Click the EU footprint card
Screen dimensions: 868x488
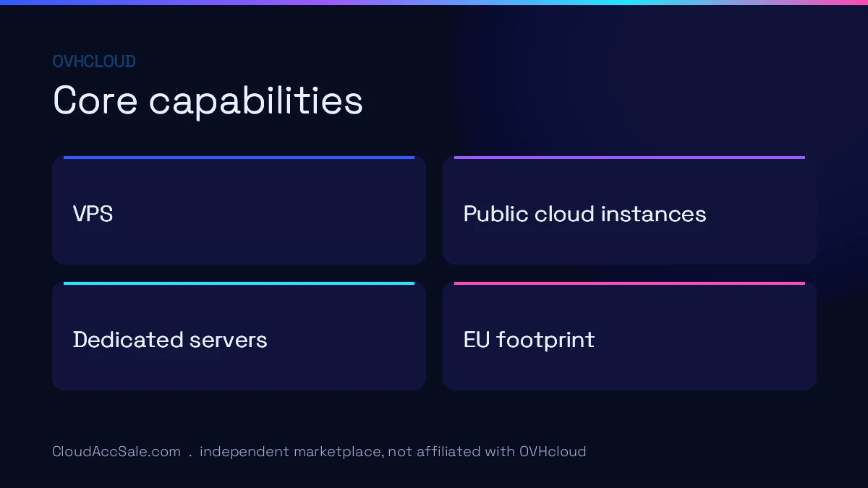(629, 336)
